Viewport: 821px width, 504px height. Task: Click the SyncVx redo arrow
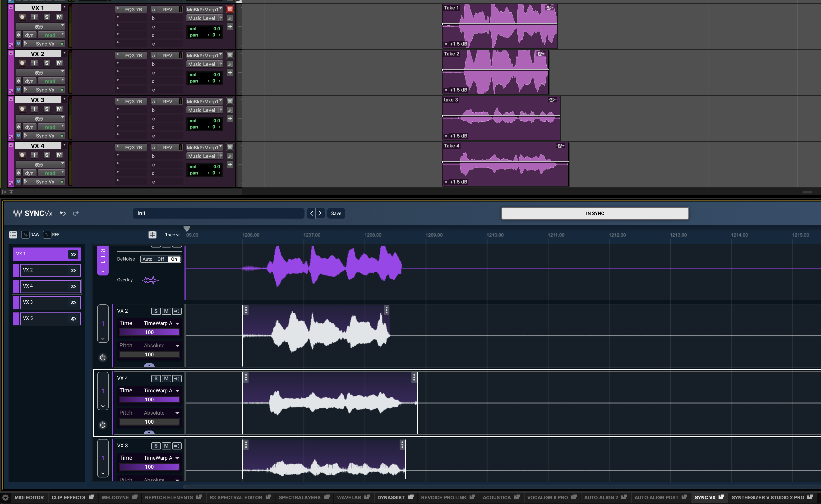click(76, 213)
